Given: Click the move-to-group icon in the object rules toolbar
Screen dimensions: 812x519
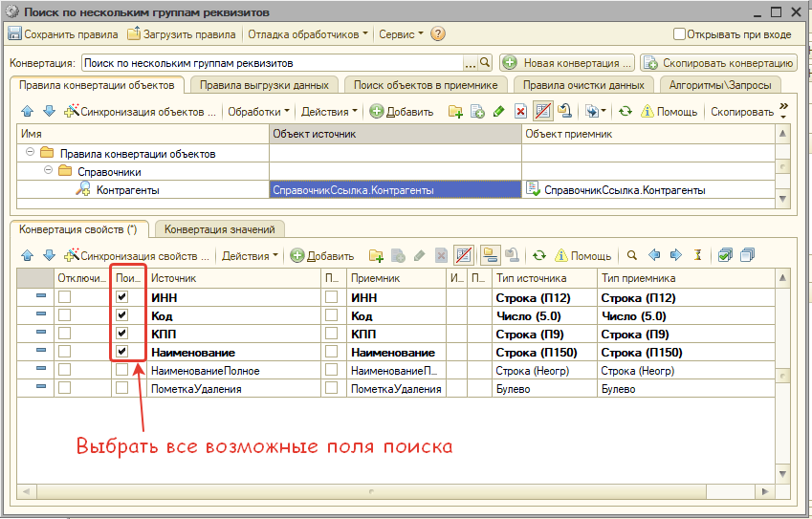Looking at the screenshot, I should (x=564, y=111).
